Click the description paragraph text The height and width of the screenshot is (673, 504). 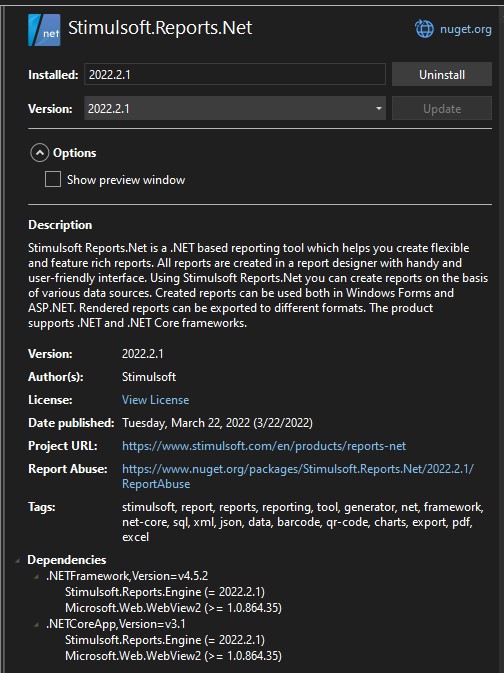tap(258, 285)
